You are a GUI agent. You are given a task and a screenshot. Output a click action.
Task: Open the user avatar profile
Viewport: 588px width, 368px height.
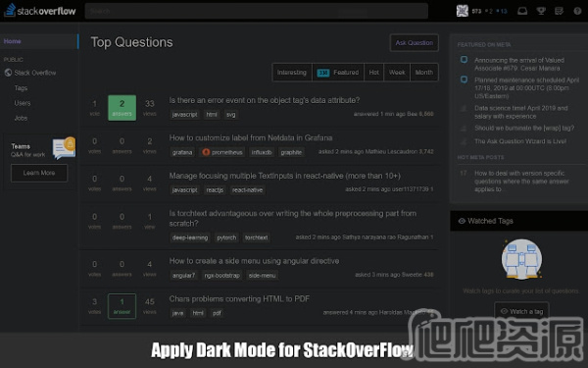pyautogui.click(x=462, y=11)
